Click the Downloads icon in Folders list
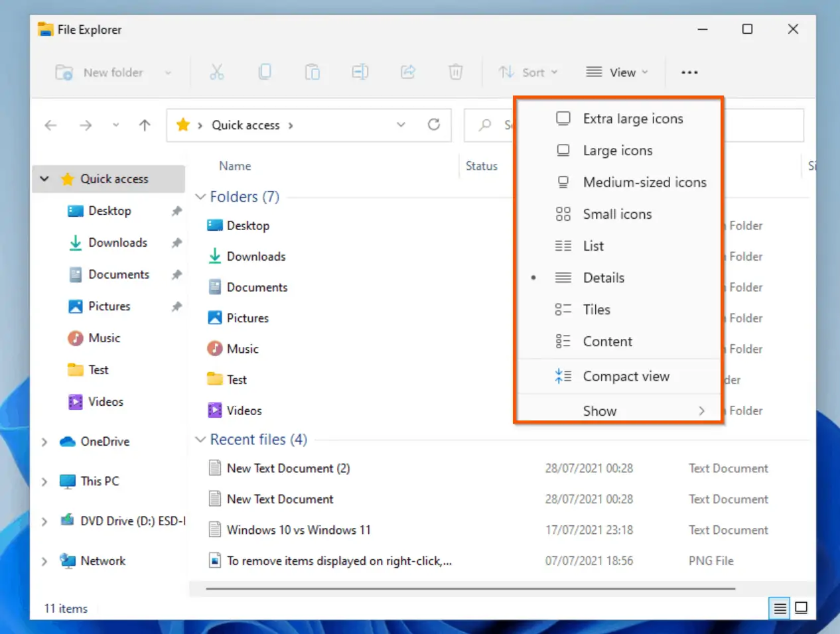 [x=215, y=257]
